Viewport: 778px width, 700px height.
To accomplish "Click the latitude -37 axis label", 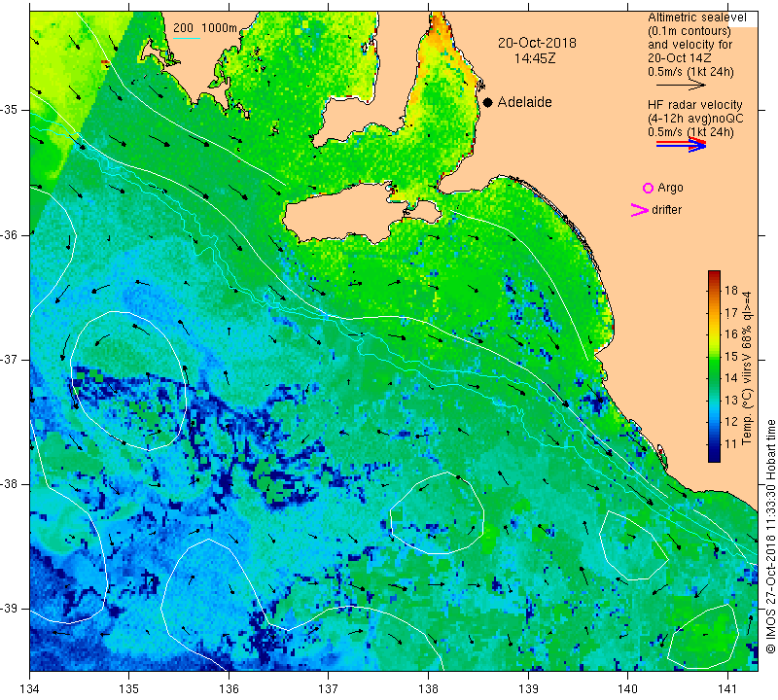I will click(x=10, y=359).
